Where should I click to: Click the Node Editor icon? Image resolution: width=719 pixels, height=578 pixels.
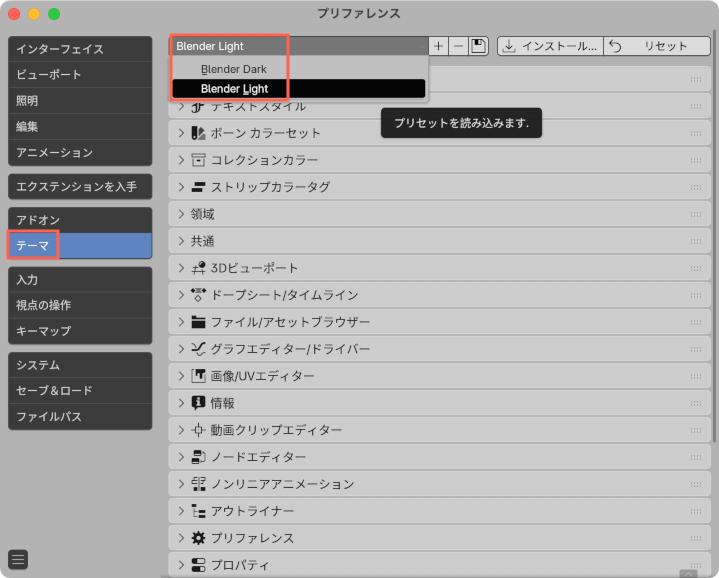pyautogui.click(x=198, y=457)
